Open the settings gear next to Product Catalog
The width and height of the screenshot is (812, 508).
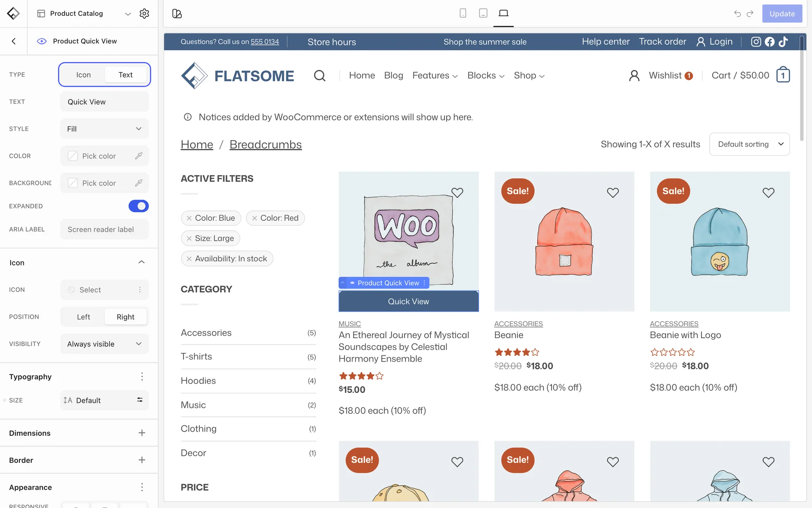click(x=144, y=14)
